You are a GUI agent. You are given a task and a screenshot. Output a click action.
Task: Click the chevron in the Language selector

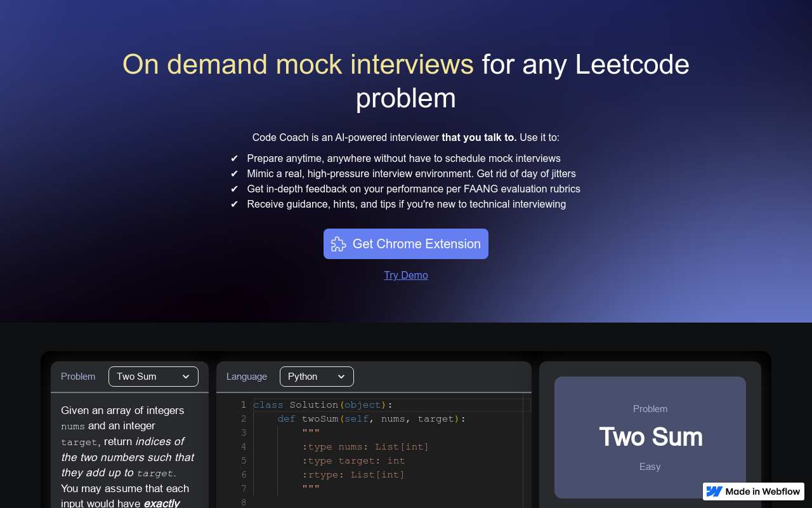pyautogui.click(x=341, y=377)
